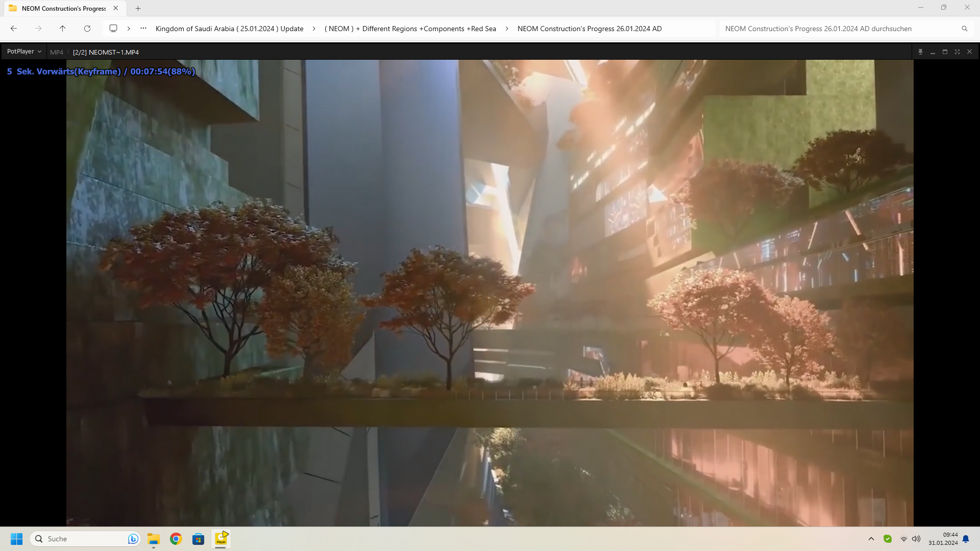Screen dimensions: 980x551
Task: Launch Google Chrome from taskbar
Action: (176, 539)
